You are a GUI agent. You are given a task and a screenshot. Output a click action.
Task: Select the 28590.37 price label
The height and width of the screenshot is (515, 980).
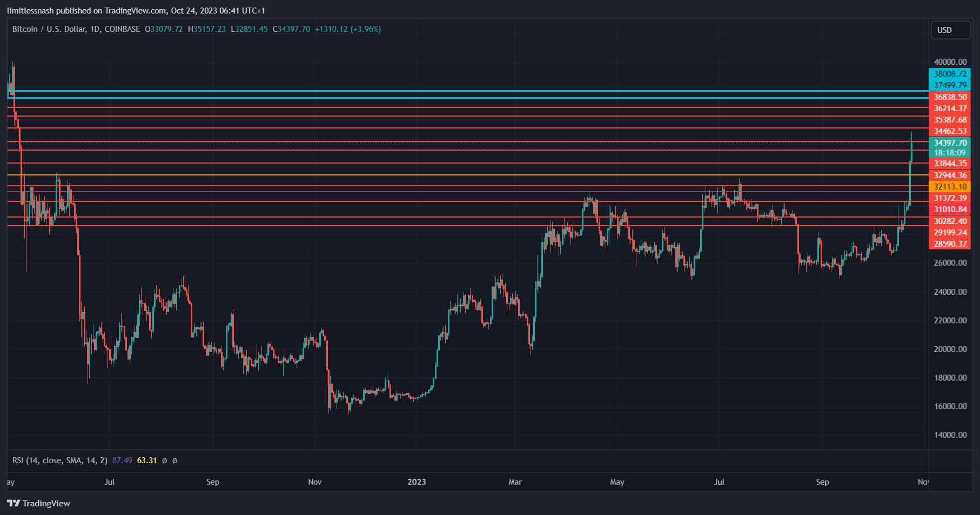coord(950,244)
